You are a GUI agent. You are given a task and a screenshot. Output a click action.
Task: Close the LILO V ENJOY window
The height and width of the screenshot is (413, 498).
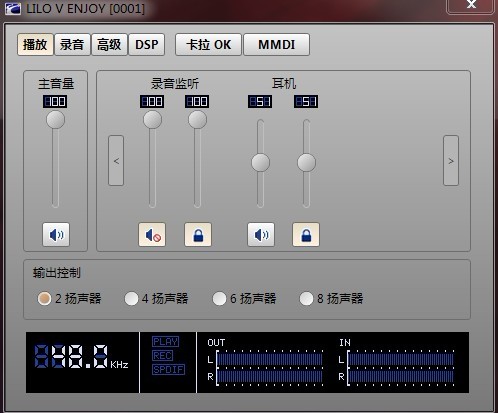pos(471,5)
